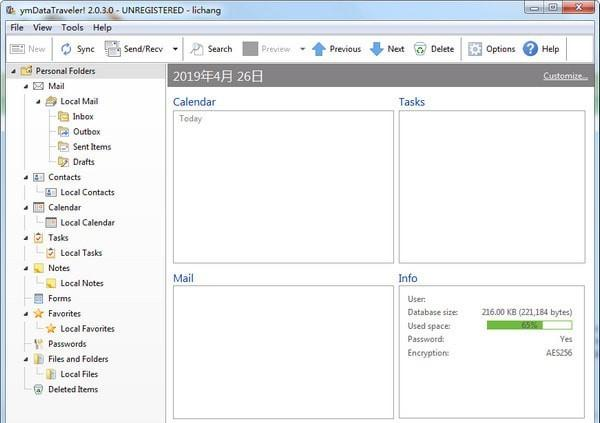
Task: Open the Options gear icon
Action: 475,49
